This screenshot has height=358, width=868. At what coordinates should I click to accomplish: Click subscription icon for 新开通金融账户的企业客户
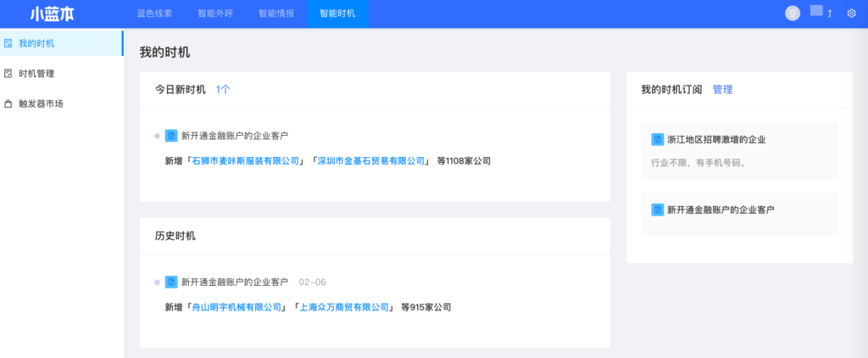tap(657, 209)
